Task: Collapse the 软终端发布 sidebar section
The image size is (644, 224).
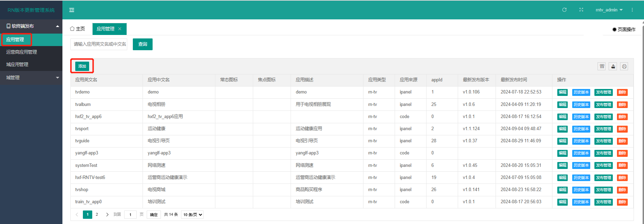Action: [x=31, y=26]
